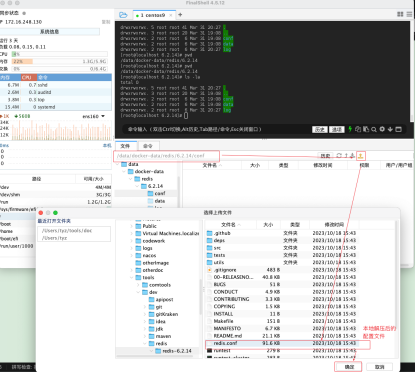Click the 选项 button in command bar

[336, 129]
